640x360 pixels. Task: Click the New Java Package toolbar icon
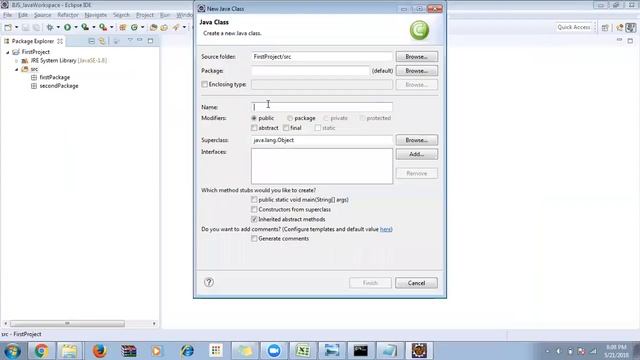click(122, 27)
